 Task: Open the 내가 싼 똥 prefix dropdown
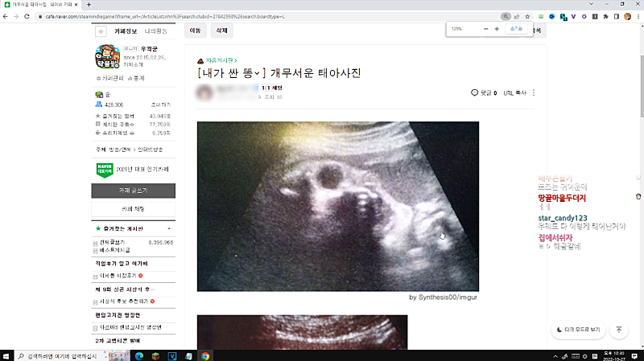231,73
